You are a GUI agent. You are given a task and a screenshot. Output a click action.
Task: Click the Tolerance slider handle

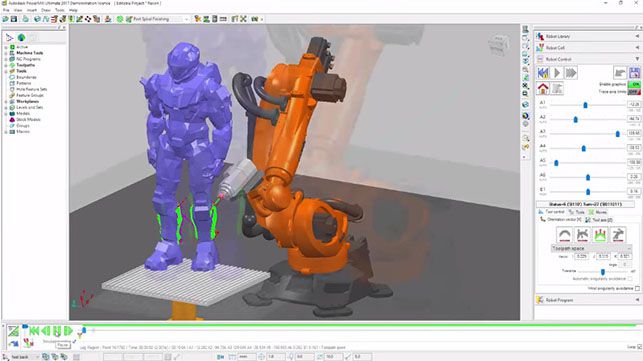[602, 272]
